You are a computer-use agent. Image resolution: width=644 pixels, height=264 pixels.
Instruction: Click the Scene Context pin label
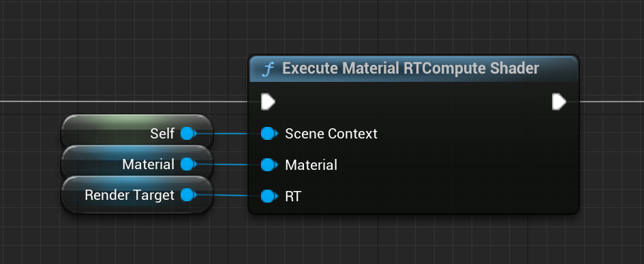[331, 134]
